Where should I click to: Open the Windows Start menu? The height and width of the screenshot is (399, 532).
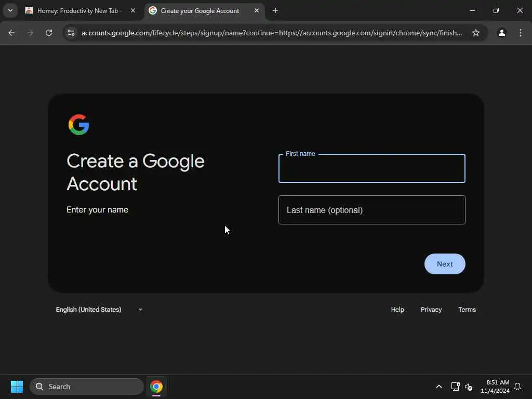click(x=17, y=387)
